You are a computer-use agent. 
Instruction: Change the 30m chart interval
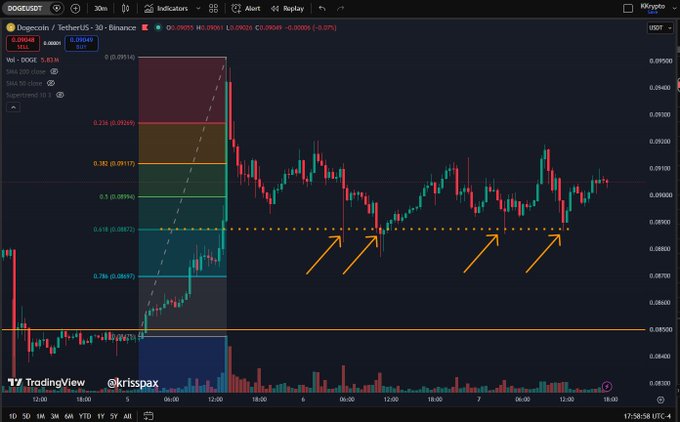[101, 8]
